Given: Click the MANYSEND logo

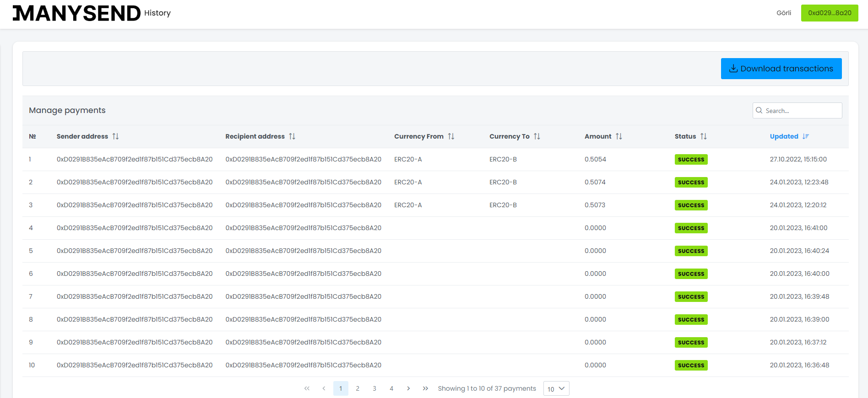Looking at the screenshot, I should click(x=76, y=13).
